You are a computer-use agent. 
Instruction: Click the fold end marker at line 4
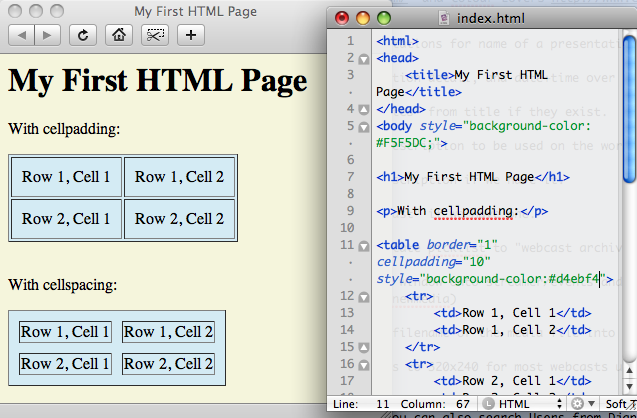pyautogui.click(x=364, y=110)
